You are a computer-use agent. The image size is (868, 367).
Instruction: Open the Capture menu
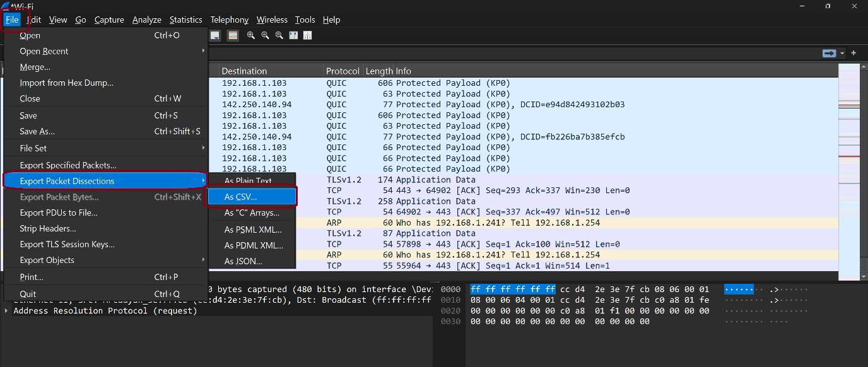pos(109,20)
